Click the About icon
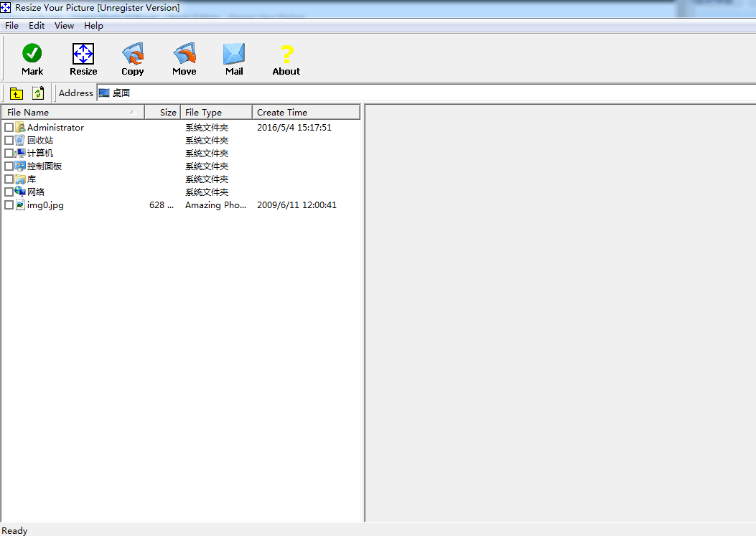 coord(285,52)
